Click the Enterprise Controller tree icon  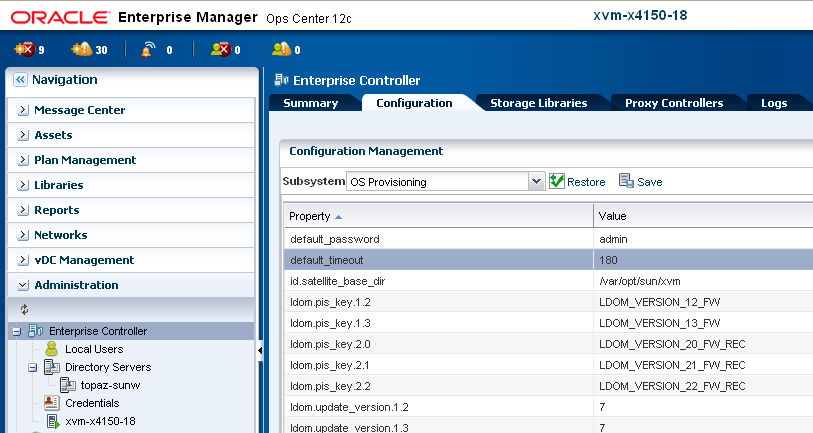[x=36, y=330]
